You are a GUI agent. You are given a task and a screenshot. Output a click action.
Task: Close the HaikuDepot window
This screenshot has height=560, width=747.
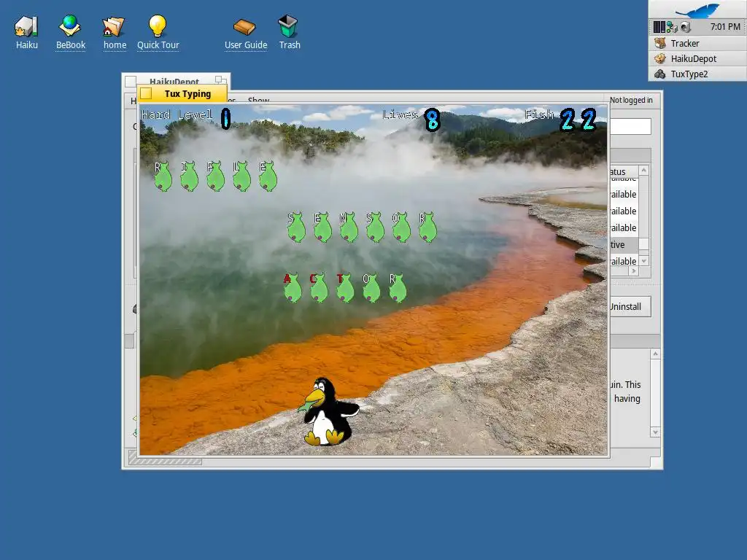click(131, 82)
